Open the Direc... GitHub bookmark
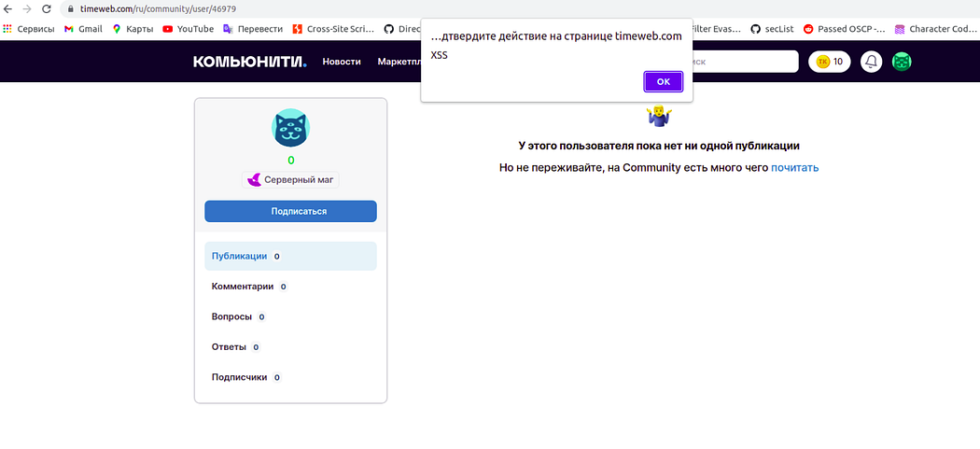The width and height of the screenshot is (980, 449). [x=402, y=29]
